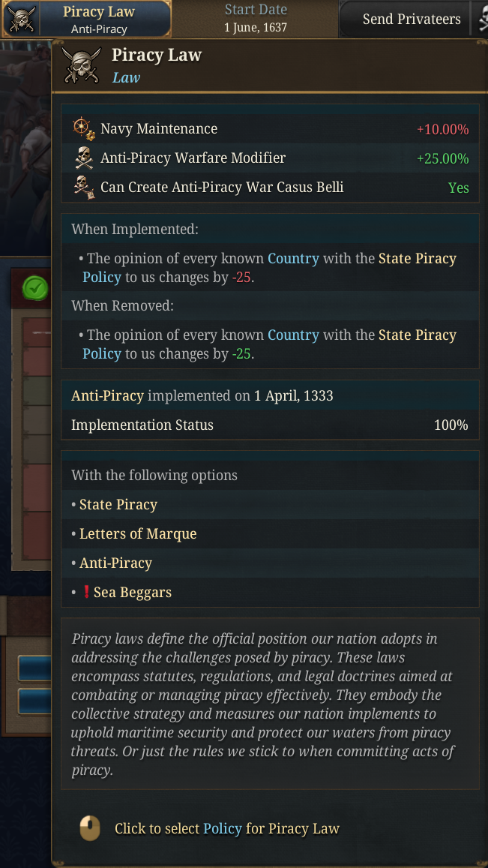This screenshot has width=488, height=868.
Task: Click the Implementation Status 100% row
Action: (269, 425)
